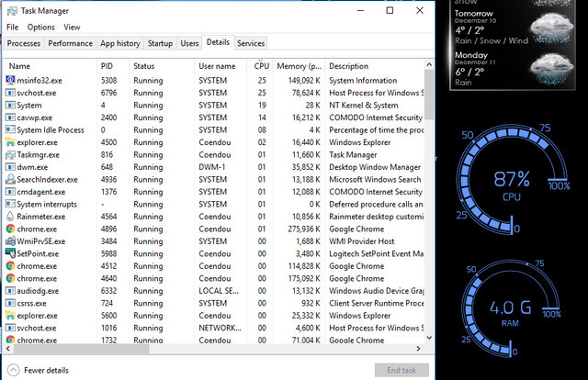This screenshot has height=380, width=588.
Task: Click the chrome.exe icon with PID 4512
Action: coord(10,265)
